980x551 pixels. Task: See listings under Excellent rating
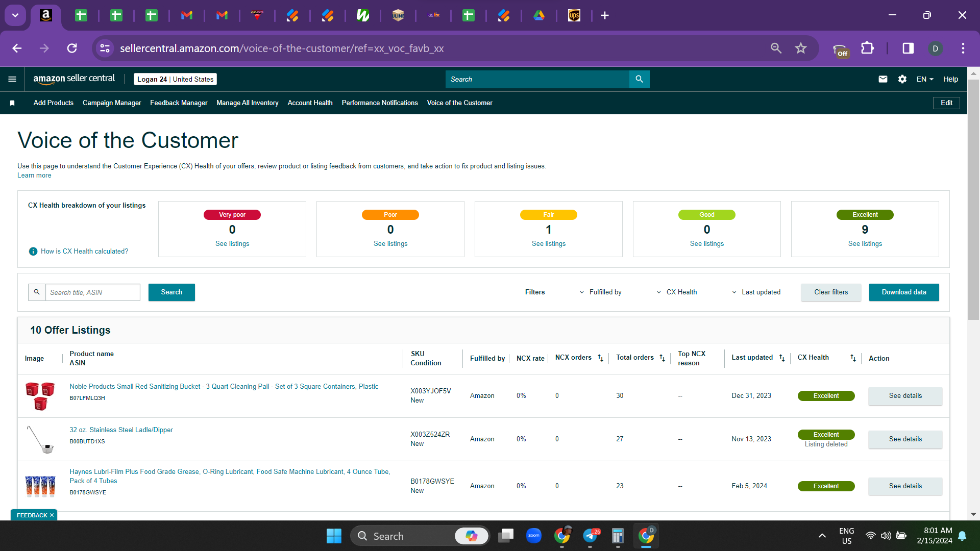click(x=865, y=244)
